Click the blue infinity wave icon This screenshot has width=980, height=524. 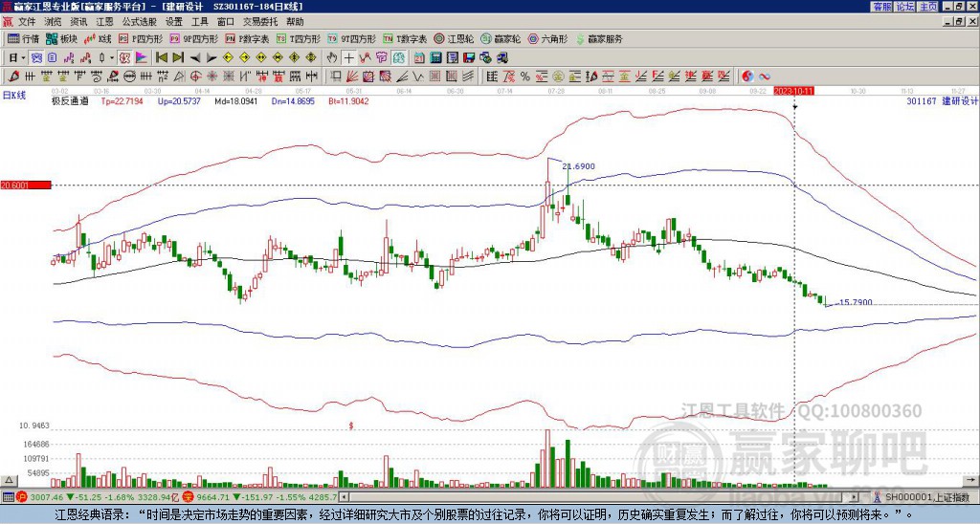pos(765,76)
